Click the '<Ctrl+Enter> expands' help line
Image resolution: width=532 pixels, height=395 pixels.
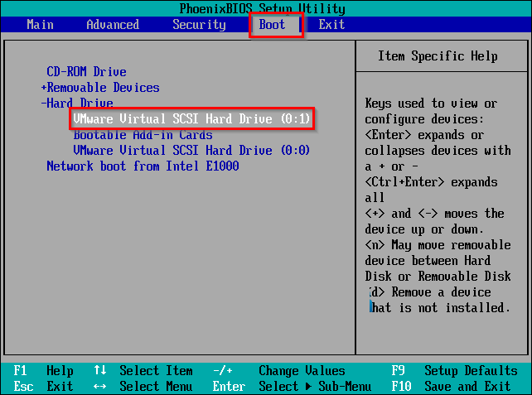point(431,182)
